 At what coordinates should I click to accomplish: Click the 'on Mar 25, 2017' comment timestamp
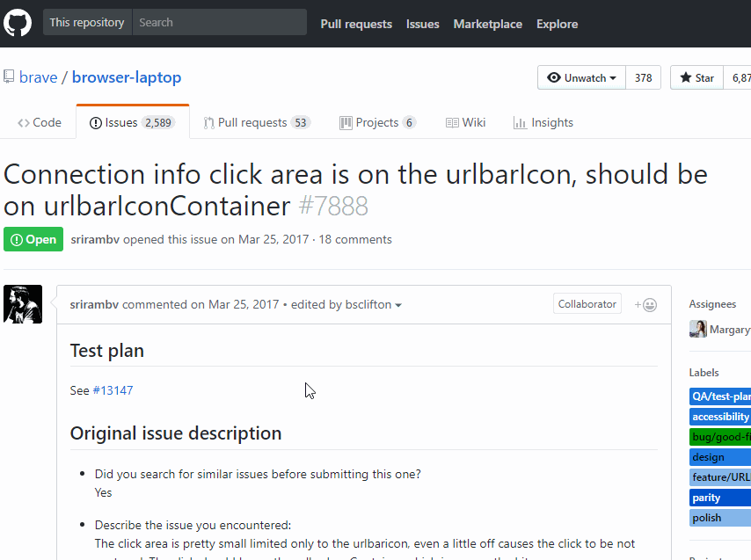click(235, 304)
